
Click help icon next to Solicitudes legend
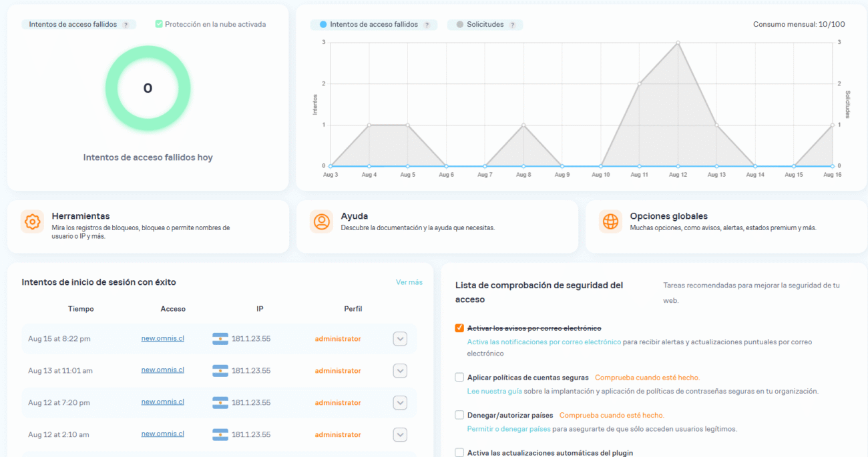click(512, 25)
